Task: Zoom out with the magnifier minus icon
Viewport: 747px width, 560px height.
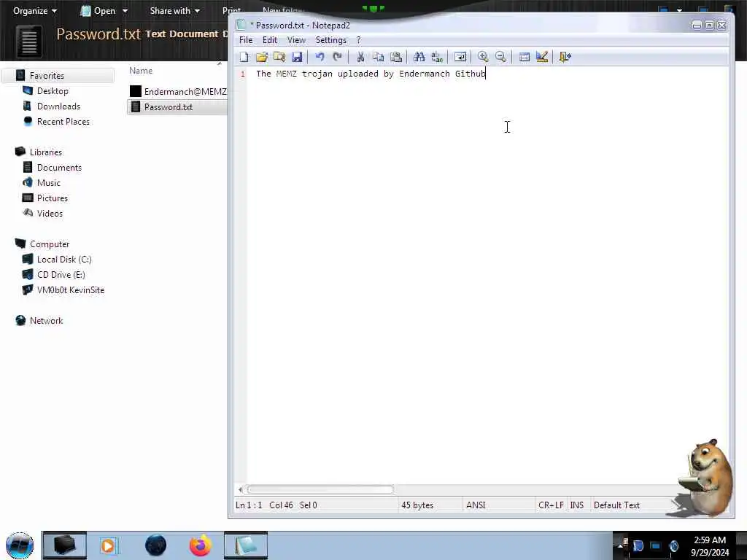Action: tap(500, 57)
